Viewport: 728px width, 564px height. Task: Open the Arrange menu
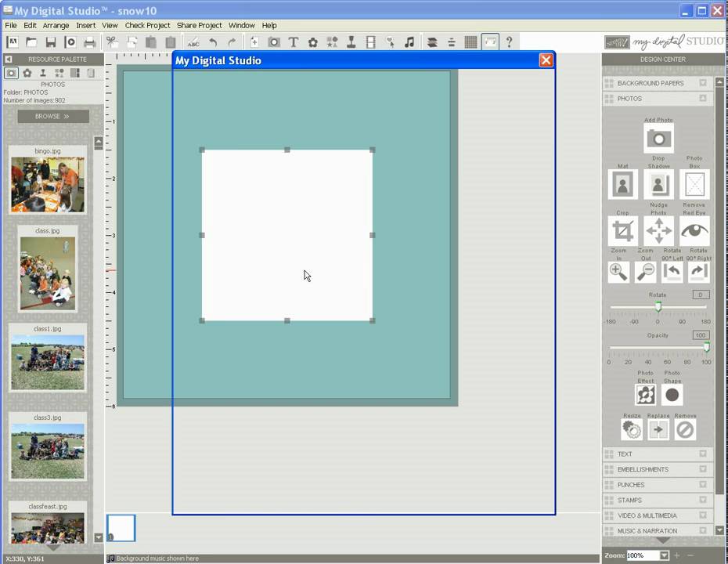pyautogui.click(x=56, y=26)
